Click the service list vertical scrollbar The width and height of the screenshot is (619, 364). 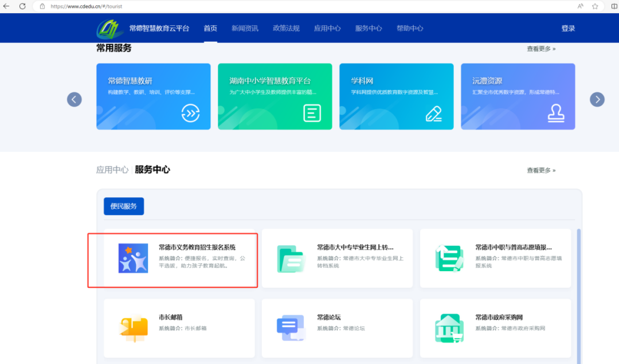click(x=579, y=296)
